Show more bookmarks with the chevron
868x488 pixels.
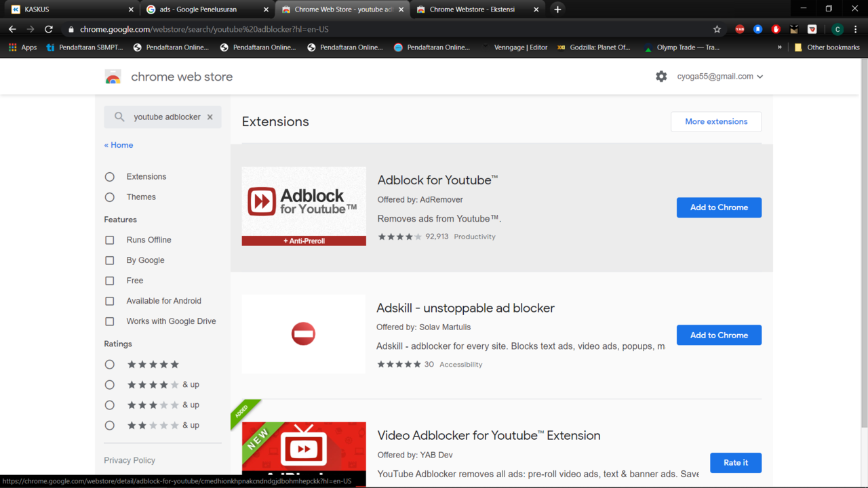click(779, 47)
